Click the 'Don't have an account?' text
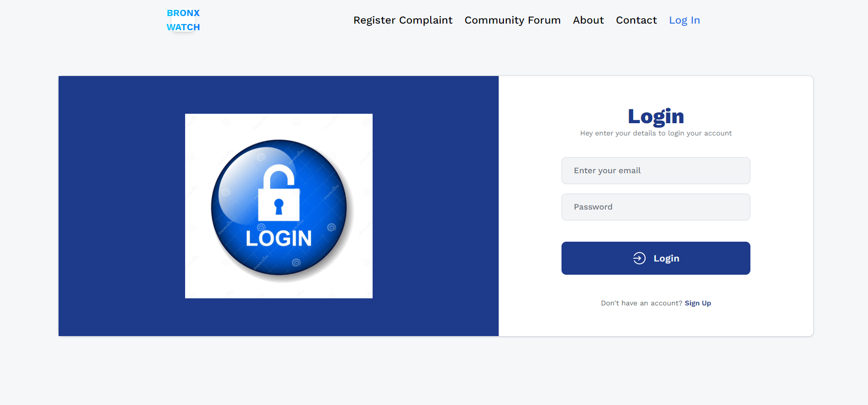The height and width of the screenshot is (405, 868). click(x=641, y=303)
